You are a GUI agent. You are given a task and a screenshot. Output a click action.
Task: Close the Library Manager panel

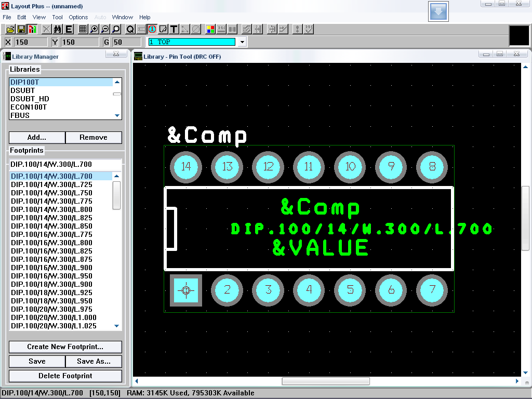[x=116, y=54]
